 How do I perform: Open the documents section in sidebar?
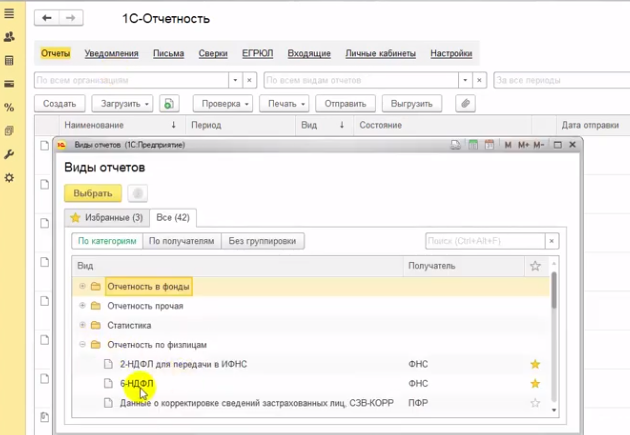tap(9, 131)
